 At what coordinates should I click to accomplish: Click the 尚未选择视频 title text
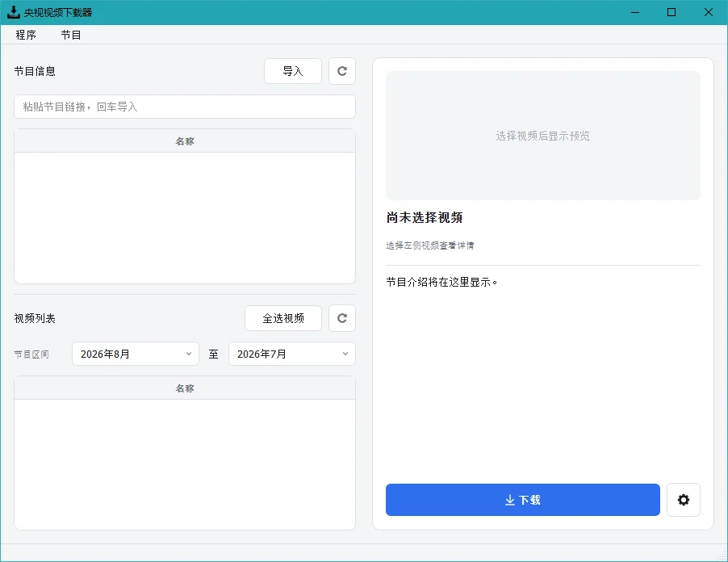tap(425, 217)
